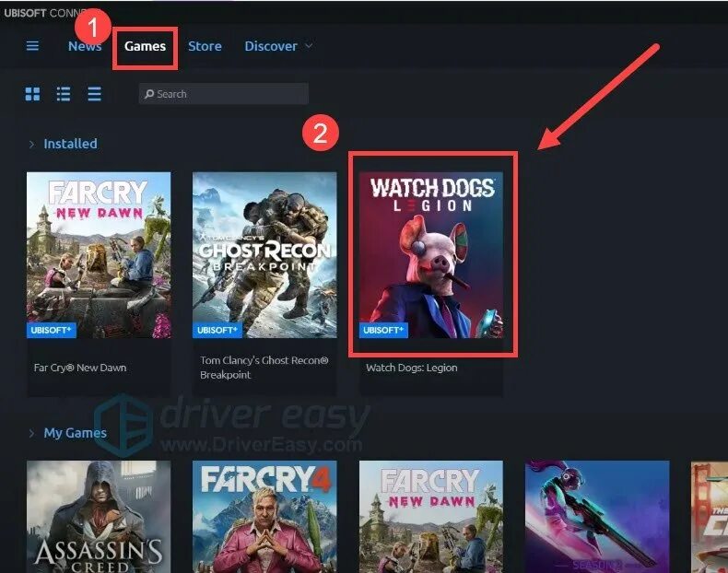The width and height of the screenshot is (728, 573).
Task: Switch to large grid view
Action: pyautogui.click(x=32, y=94)
